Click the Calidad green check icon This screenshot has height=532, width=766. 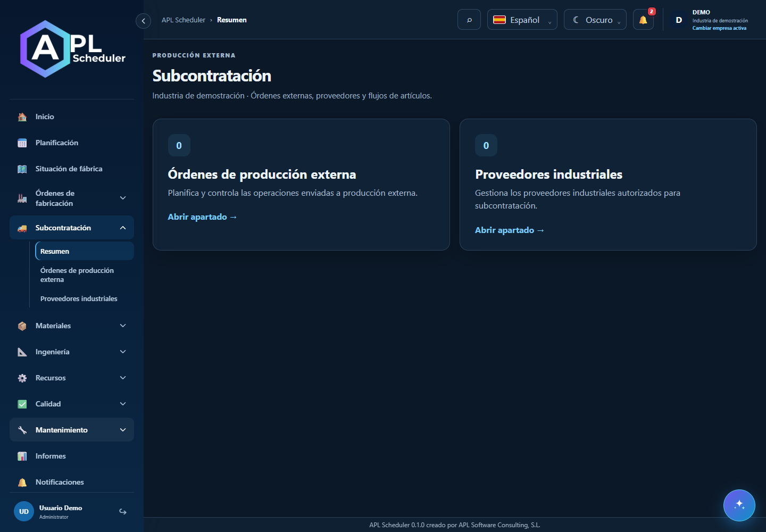22,404
